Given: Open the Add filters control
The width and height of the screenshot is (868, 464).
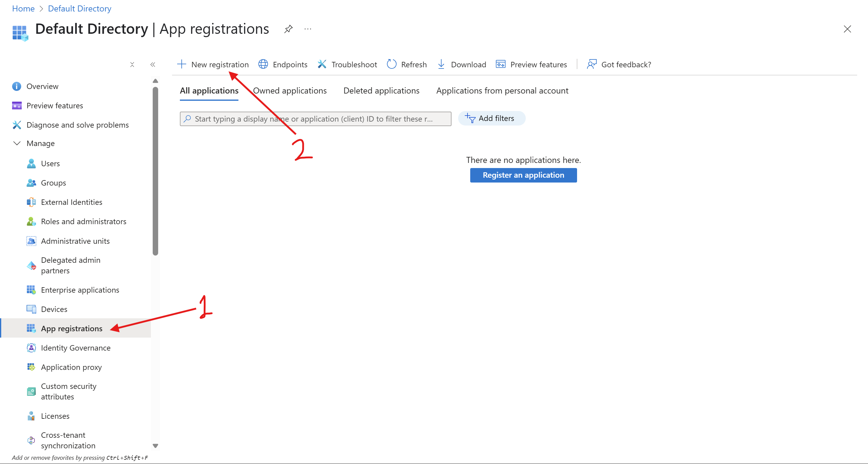Looking at the screenshot, I should tap(492, 118).
